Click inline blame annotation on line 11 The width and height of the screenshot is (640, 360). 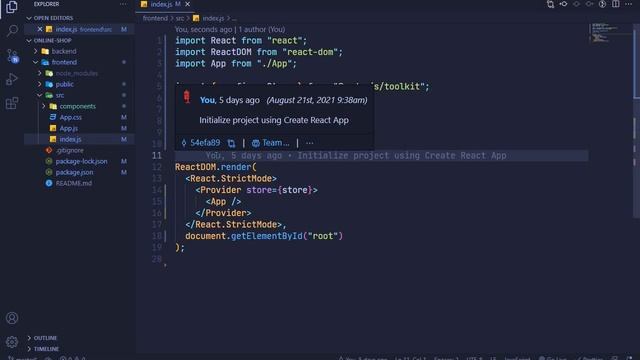pyautogui.click(x=356, y=156)
